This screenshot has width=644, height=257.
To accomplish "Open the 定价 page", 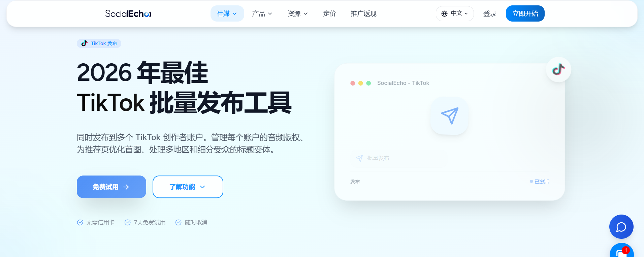I will pyautogui.click(x=329, y=13).
